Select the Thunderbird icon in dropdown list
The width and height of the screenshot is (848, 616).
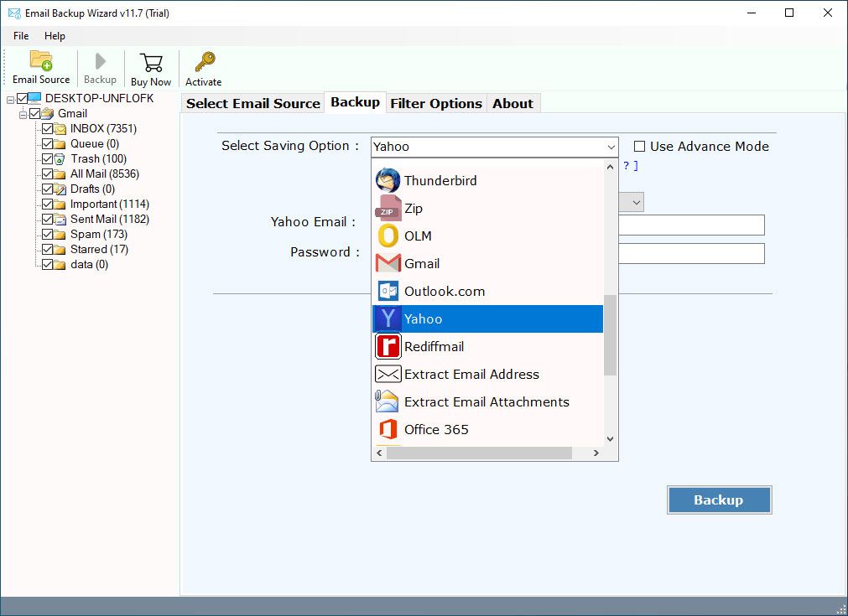[388, 180]
